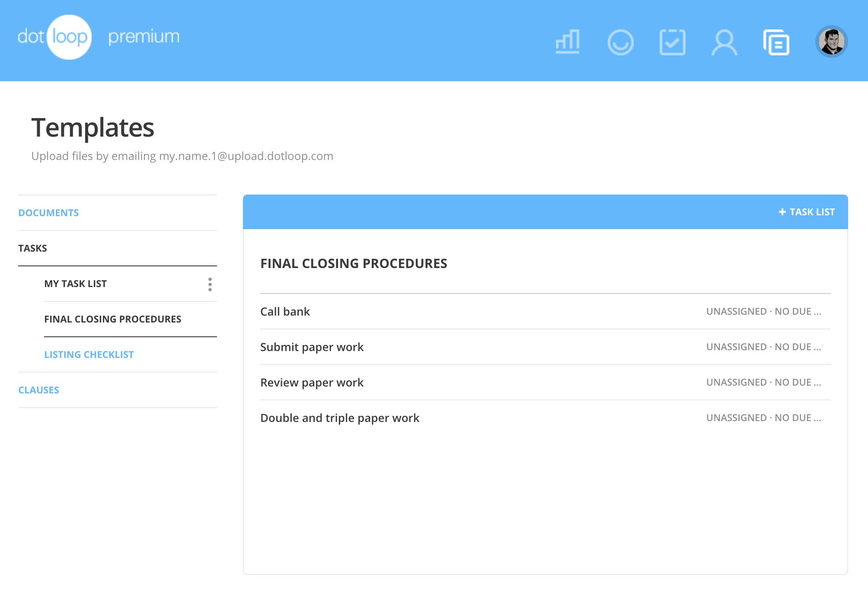Open the bar chart reporting icon
The width and height of the screenshot is (868, 594).
click(x=568, y=42)
